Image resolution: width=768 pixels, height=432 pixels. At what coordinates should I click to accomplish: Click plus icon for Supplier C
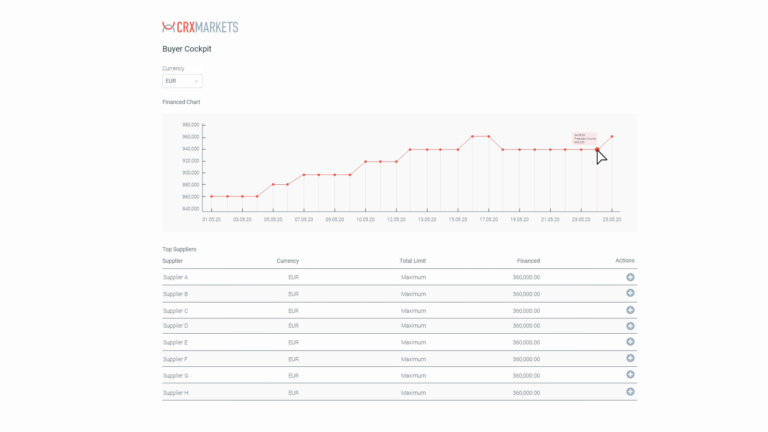630,310
